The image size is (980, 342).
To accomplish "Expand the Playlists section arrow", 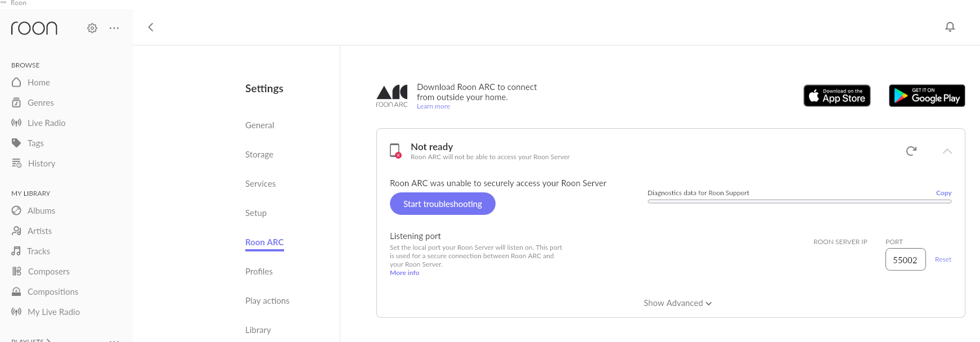I will (x=49, y=340).
